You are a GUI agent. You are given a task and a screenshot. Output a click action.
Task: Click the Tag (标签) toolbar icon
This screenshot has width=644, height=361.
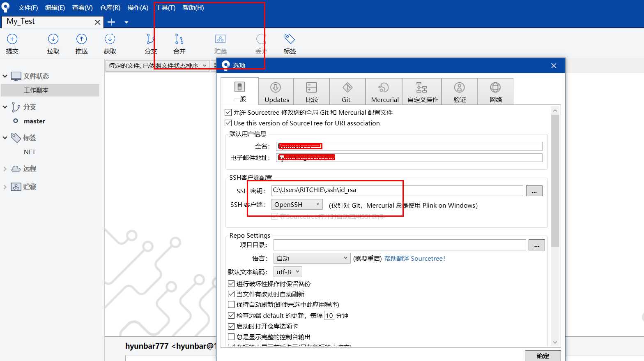pyautogui.click(x=290, y=39)
